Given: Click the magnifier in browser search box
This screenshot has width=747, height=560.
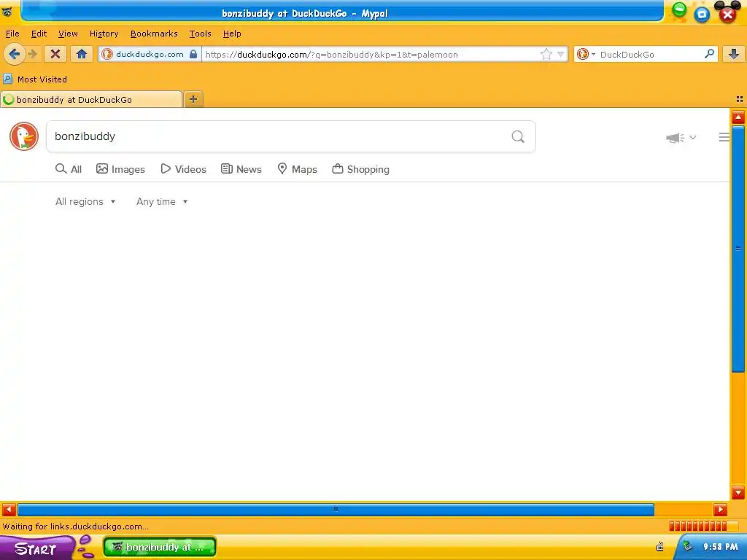Looking at the screenshot, I should [x=709, y=54].
